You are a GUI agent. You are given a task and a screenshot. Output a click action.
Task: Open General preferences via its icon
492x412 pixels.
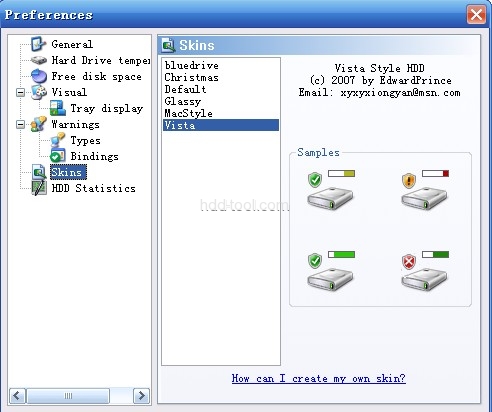tap(38, 44)
